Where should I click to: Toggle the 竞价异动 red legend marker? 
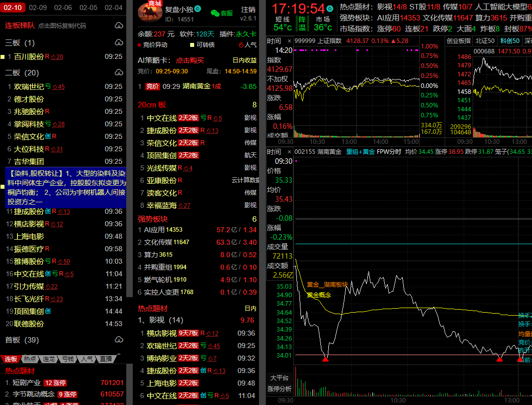tap(139, 45)
